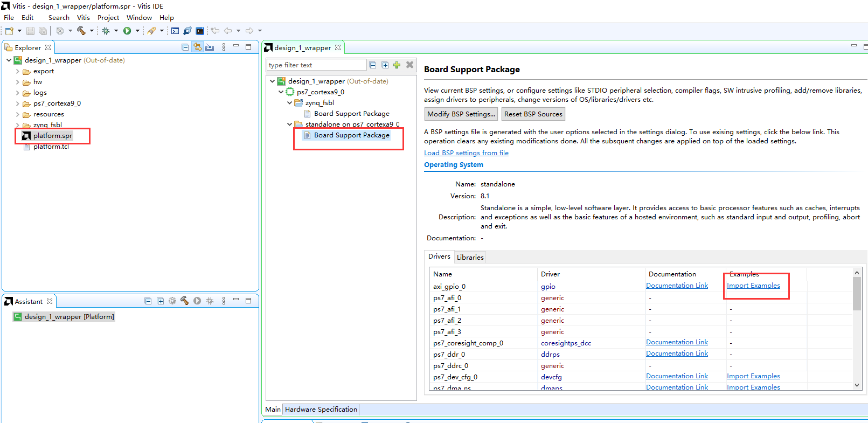Open dropdown arrow next to Debug icon
The height and width of the screenshot is (423, 868).
[116, 31]
